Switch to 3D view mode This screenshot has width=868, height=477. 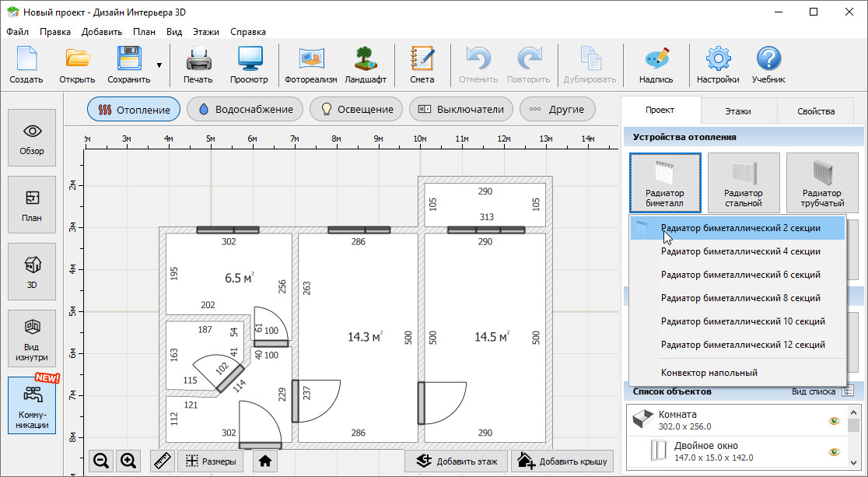(32, 271)
